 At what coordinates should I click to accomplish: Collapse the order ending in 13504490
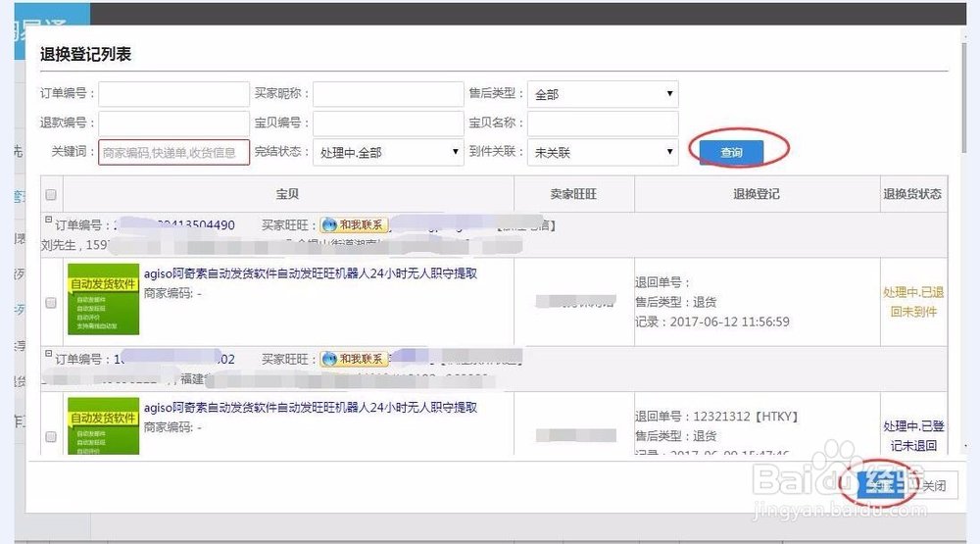(x=48, y=221)
